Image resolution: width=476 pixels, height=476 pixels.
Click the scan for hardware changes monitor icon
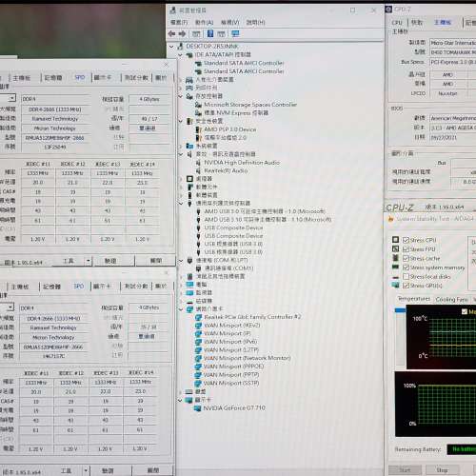pyautogui.click(x=235, y=33)
